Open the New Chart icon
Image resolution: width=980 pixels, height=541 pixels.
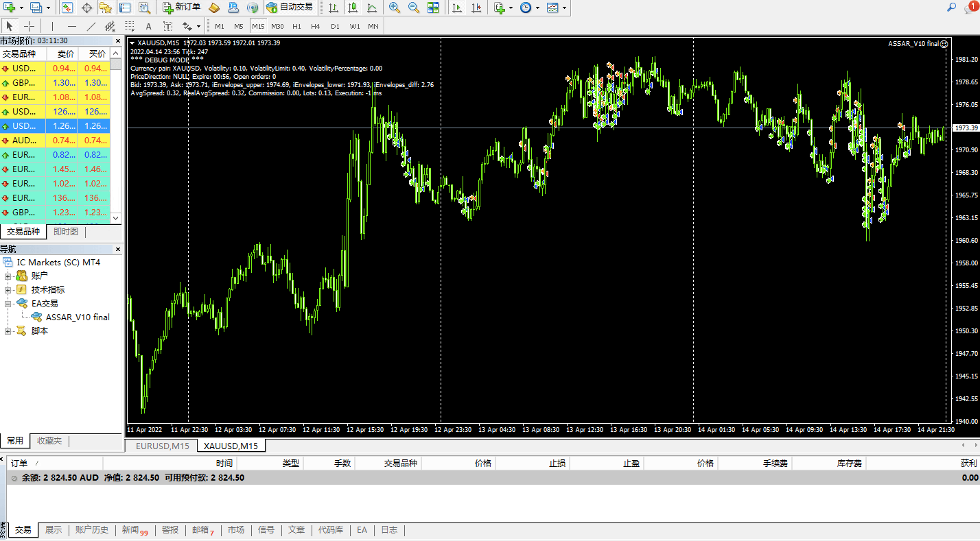10,8
